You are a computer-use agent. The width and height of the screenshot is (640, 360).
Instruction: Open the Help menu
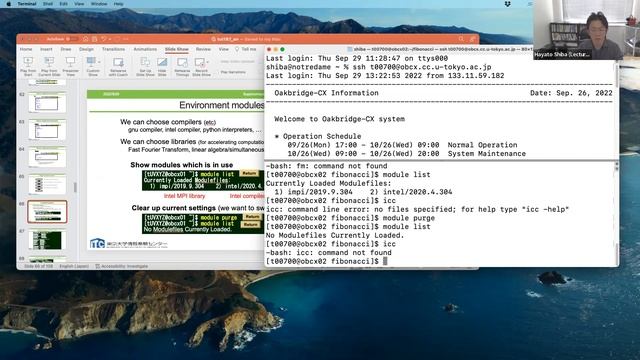click(x=118, y=4)
